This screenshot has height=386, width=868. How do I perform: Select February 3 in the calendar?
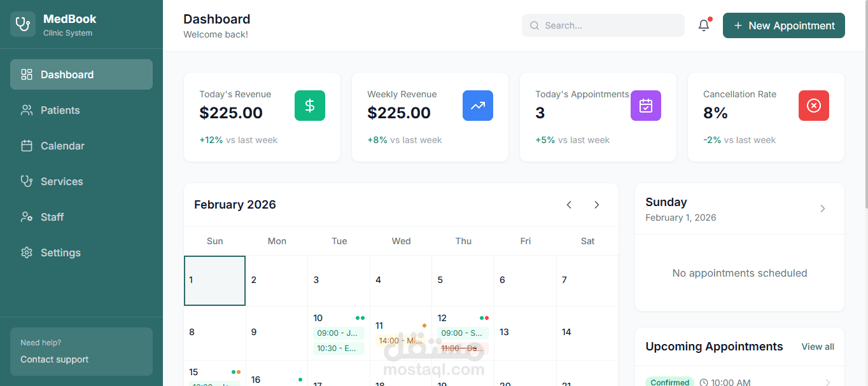point(339,280)
